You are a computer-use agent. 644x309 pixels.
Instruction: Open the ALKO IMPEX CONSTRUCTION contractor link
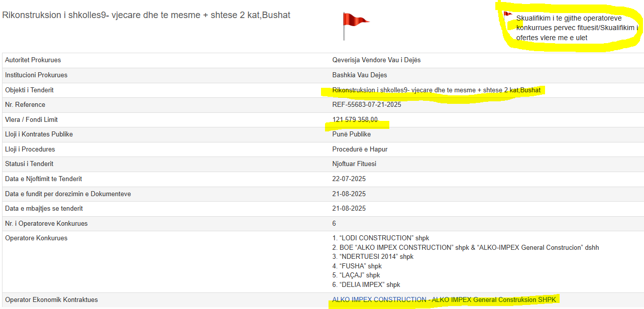pyautogui.click(x=445, y=300)
